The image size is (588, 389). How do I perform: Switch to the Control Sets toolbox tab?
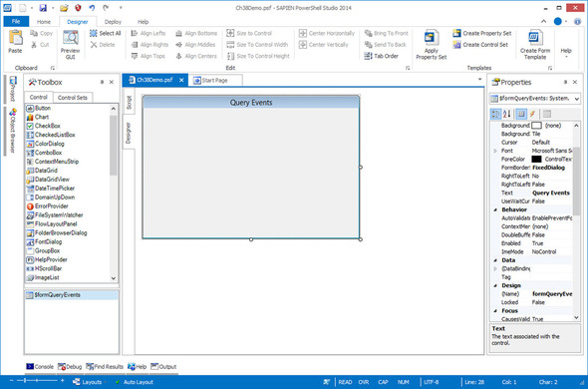[73, 98]
